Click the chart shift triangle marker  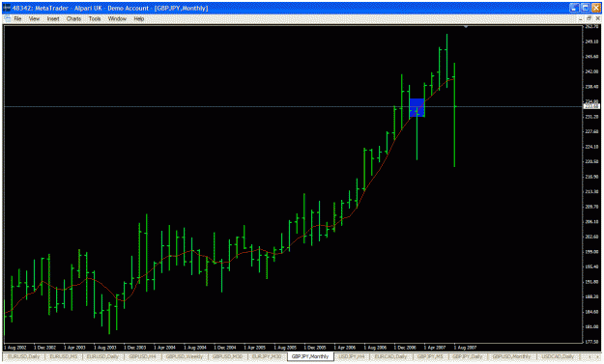coord(466,27)
